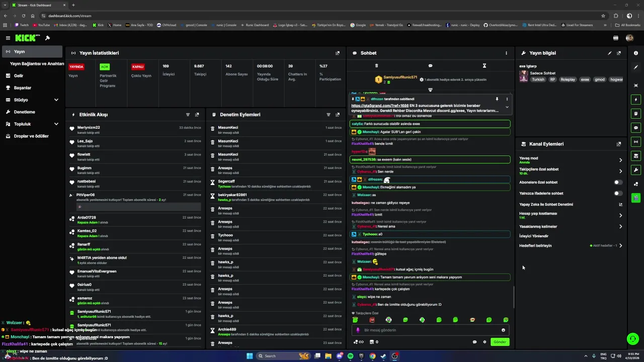644x362 pixels.
Task: Open Takipçilere özel sohbet options arrow
Action: point(620,171)
